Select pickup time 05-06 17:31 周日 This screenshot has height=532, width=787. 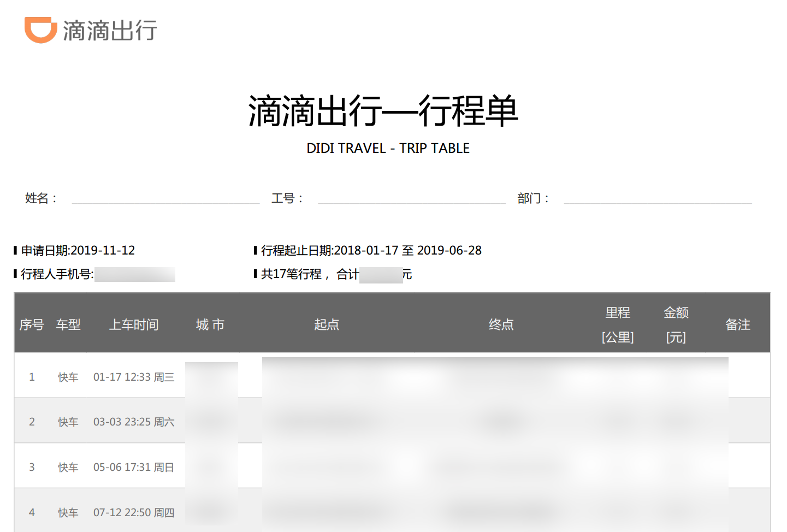click(x=134, y=468)
